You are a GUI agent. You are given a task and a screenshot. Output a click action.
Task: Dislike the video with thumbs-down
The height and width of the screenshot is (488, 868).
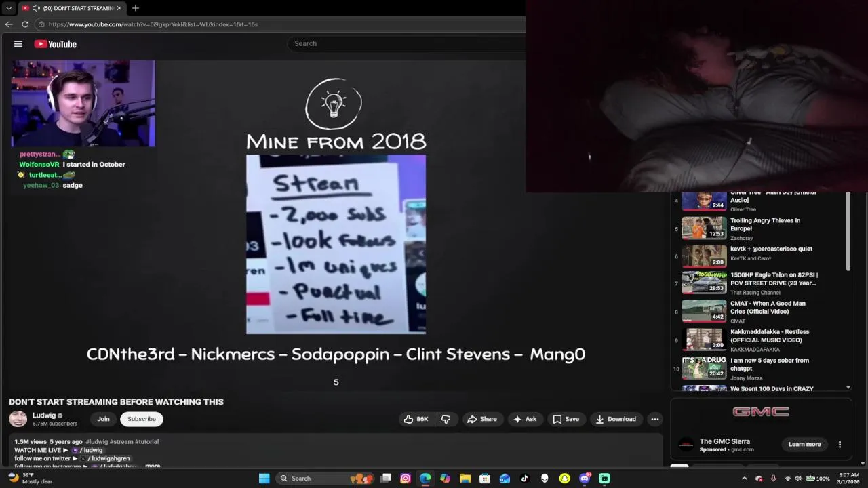[446, 419]
